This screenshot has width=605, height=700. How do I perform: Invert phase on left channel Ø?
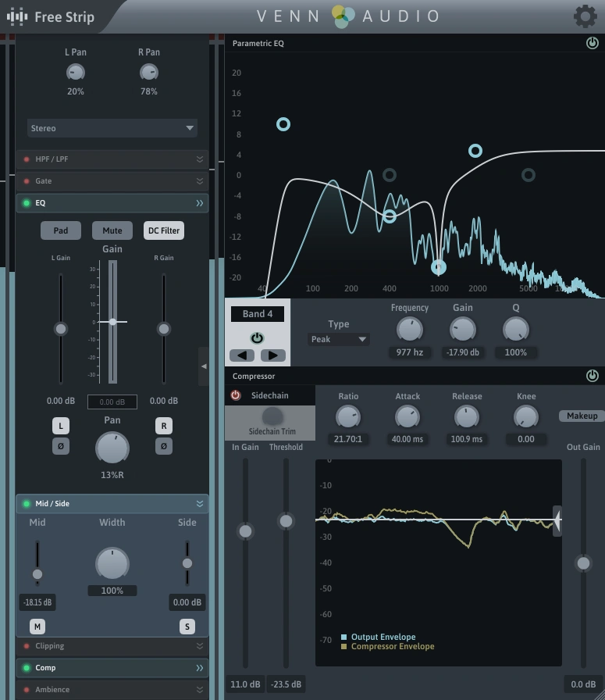tap(61, 446)
